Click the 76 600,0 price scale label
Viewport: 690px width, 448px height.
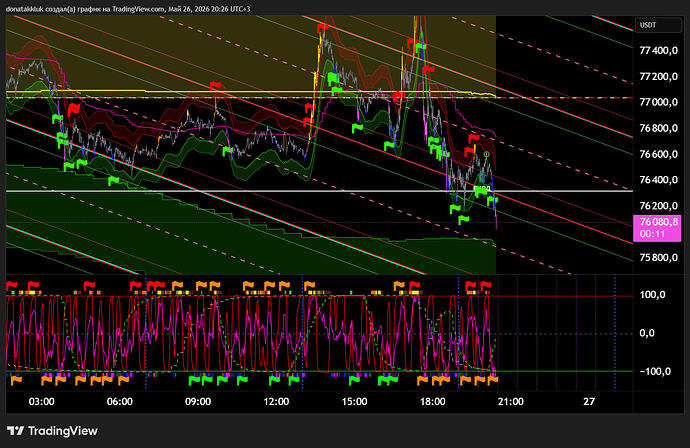[x=658, y=154]
